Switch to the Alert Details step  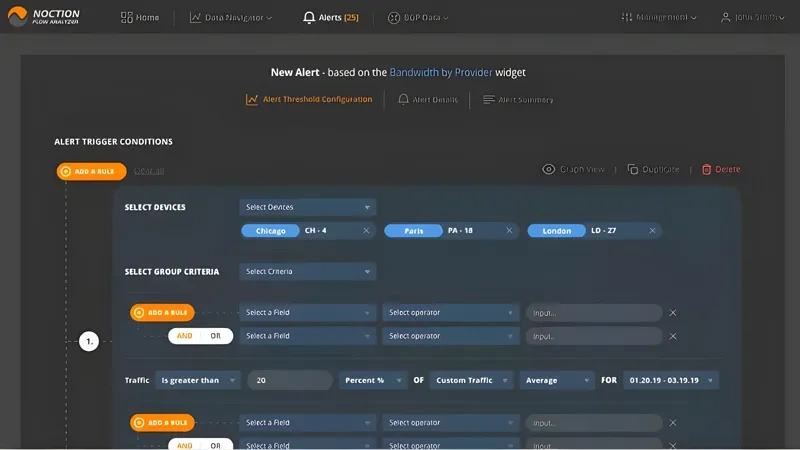click(x=428, y=100)
